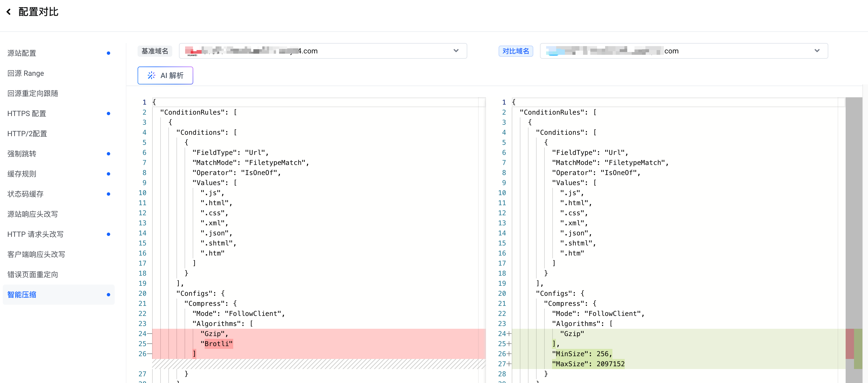Click the AI 解析 sparkle icon
868x383 pixels.
click(151, 75)
